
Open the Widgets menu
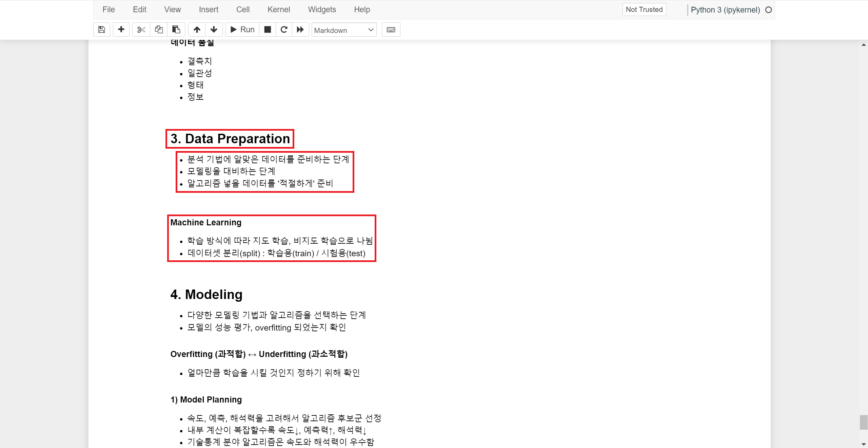tap(322, 10)
